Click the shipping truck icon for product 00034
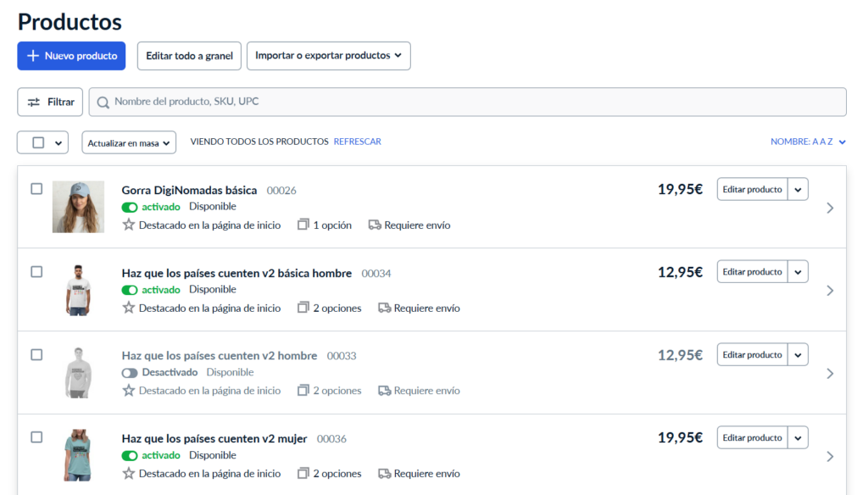Image resolution: width=868 pixels, height=495 pixels. (x=384, y=308)
